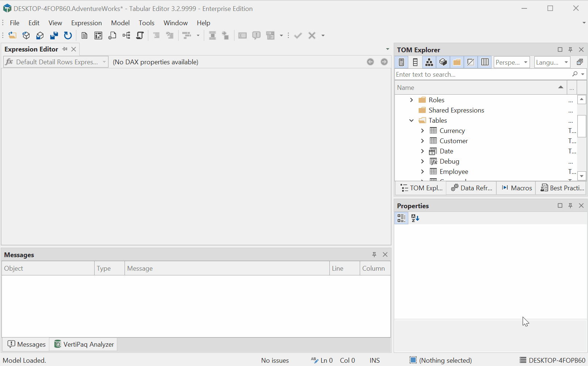Close the Expression Editor tab
Image resolution: width=588 pixels, height=366 pixels.
(x=74, y=49)
